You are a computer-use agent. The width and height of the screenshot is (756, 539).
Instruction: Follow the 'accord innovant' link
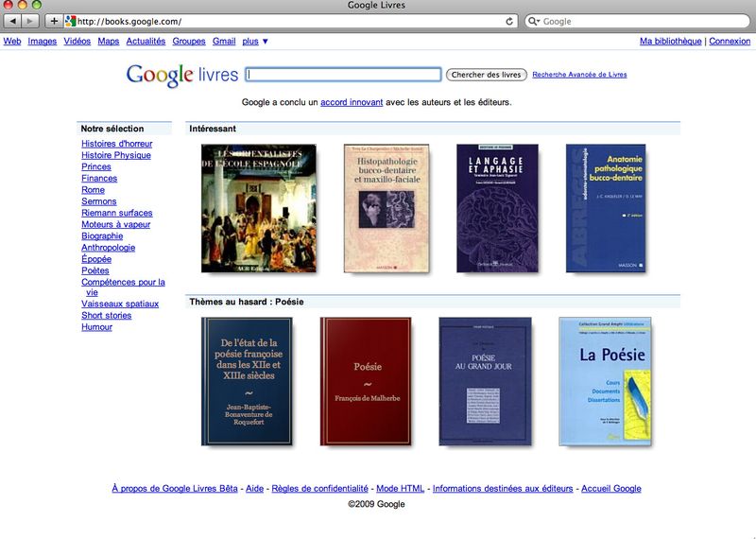point(352,102)
